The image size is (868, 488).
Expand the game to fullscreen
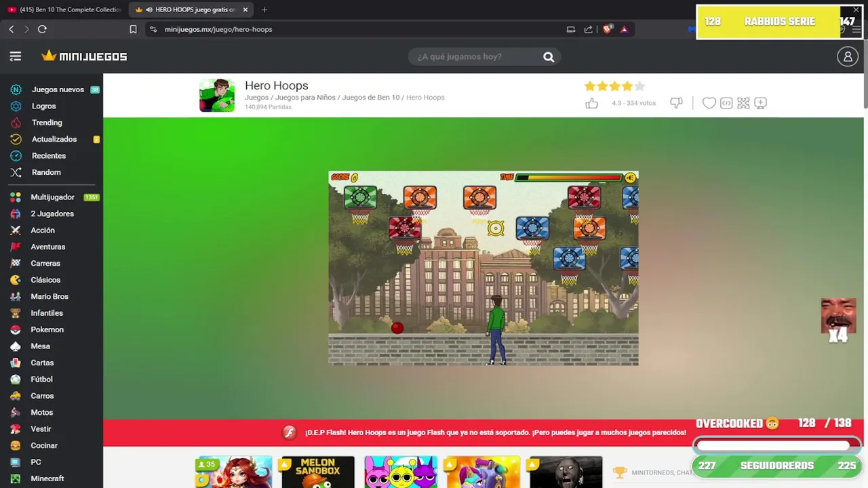[x=743, y=103]
